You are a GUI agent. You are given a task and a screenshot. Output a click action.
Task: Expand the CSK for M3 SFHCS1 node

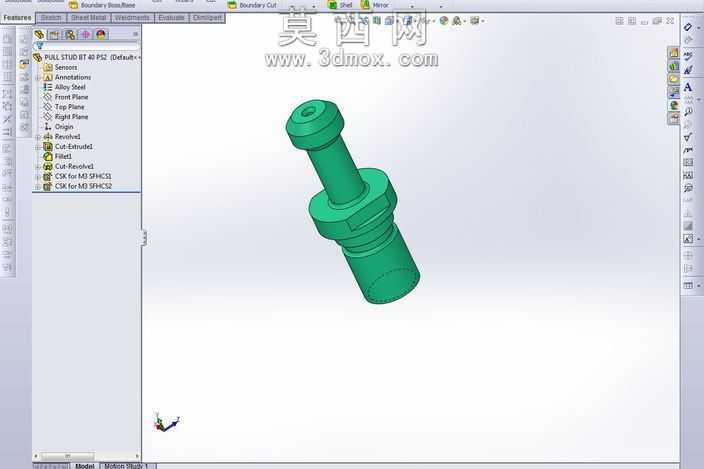click(x=38, y=176)
